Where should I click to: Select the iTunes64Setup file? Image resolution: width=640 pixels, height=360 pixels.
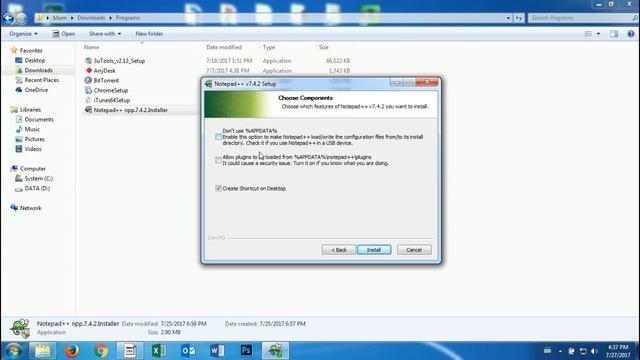[x=111, y=100]
